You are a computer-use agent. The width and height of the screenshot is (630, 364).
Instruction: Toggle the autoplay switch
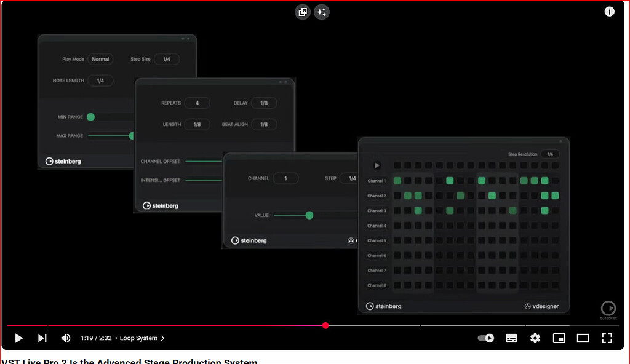point(485,338)
